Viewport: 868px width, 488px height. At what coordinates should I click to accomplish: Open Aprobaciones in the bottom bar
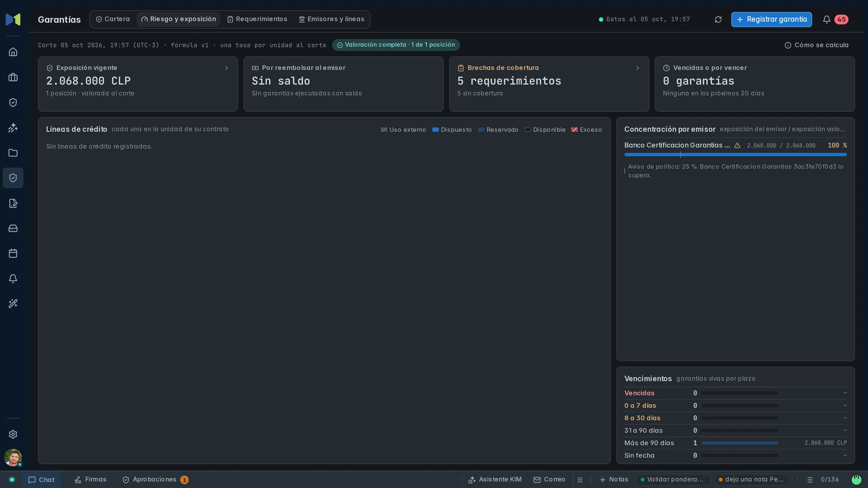coord(155,480)
